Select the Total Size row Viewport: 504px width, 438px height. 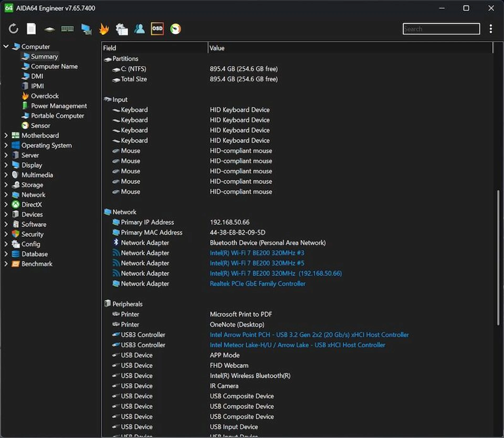pyautogui.click(x=297, y=79)
